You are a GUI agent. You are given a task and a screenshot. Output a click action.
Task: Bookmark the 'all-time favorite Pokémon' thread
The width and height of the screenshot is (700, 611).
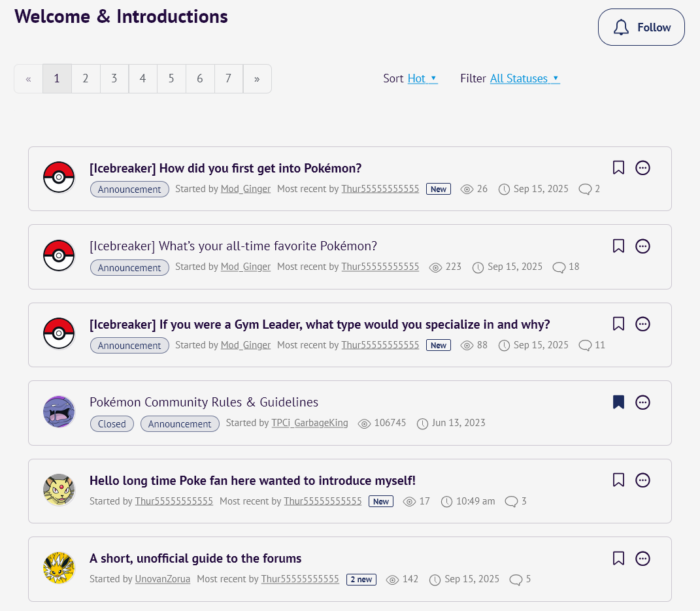click(x=618, y=246)
